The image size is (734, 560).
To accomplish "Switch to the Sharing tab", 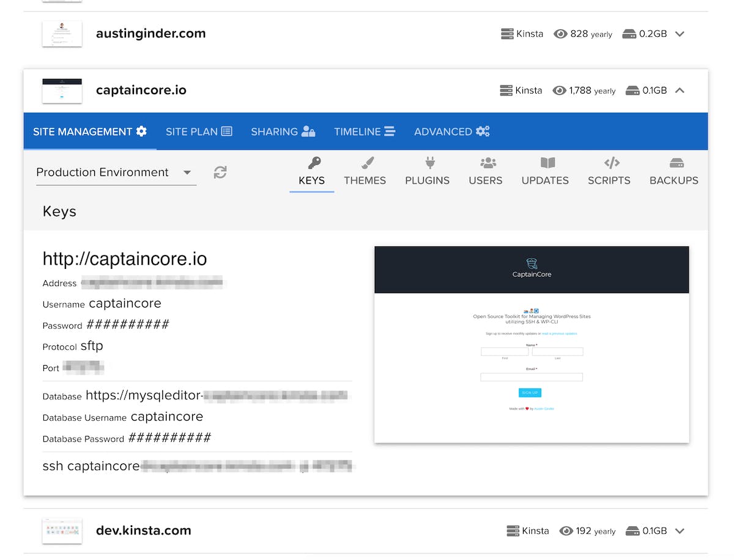I will pos(283,131).
